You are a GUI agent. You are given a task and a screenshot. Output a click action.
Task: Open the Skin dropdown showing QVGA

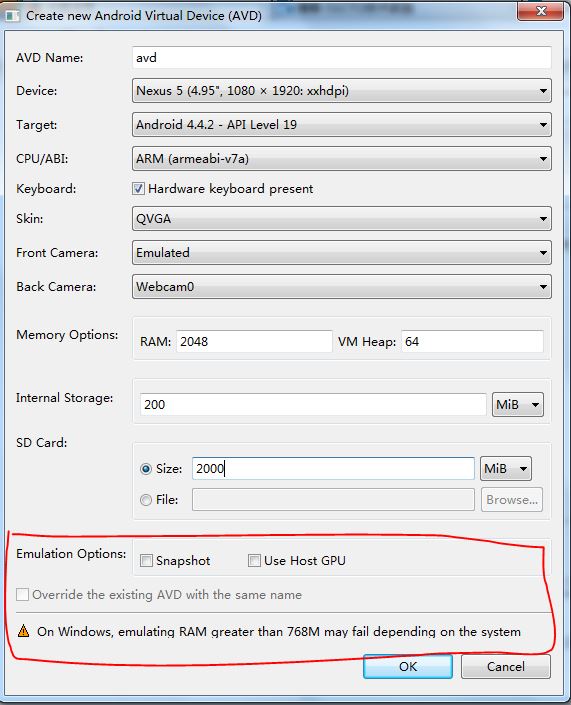342,219
